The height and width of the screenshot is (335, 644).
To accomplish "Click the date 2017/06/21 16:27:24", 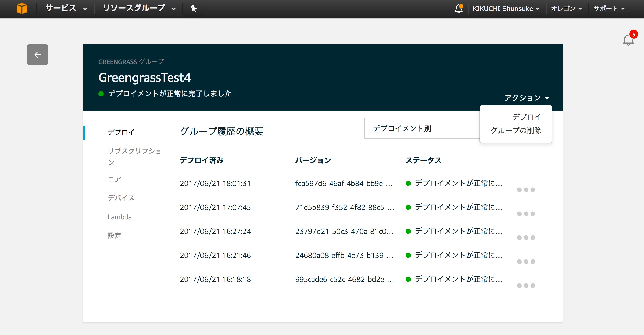I will click(215, 231).
